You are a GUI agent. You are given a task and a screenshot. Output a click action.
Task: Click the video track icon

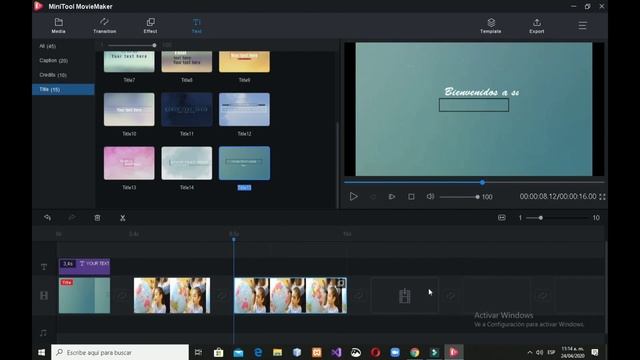tap(44, 296)
